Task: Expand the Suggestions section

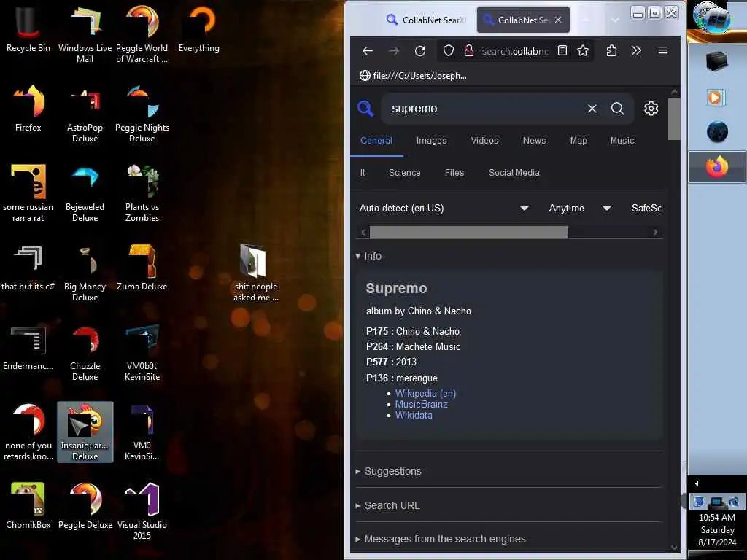Action: pyautogui.click(x=389, y=472)
